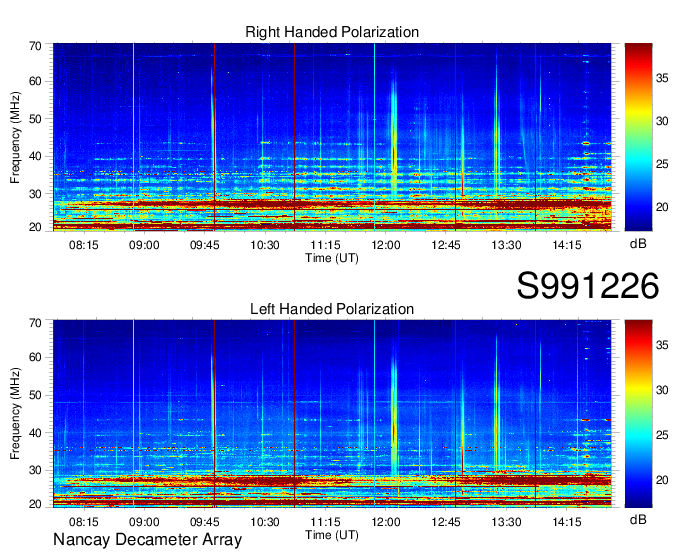This screenshot has width=680, height=552.
Task: Click the 30 MHz tick on the upper plot
Action: coord(35,194)
